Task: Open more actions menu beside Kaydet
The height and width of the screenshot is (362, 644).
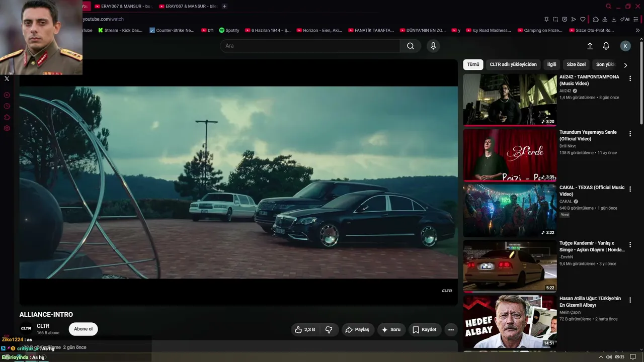Action: coord(451,329)
